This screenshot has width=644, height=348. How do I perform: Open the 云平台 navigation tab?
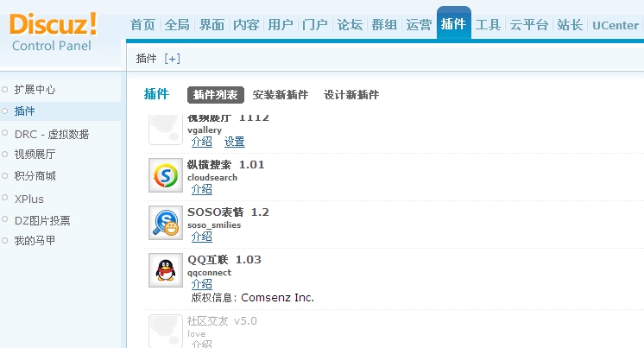pos(529,25)
